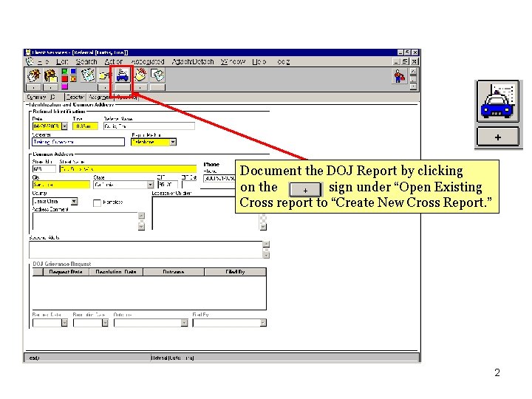Viewport: 532px width, 399px height.
Task: Open the Attach/Detach menu
Action: [193, 62]
